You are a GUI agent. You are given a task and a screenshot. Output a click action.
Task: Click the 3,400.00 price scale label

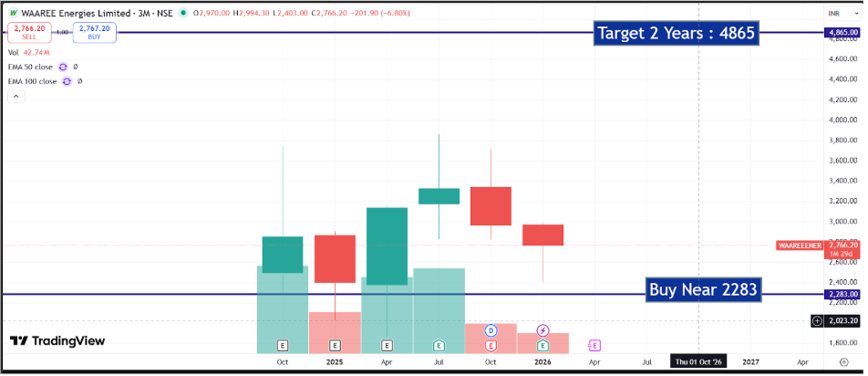tap(844, 181)
